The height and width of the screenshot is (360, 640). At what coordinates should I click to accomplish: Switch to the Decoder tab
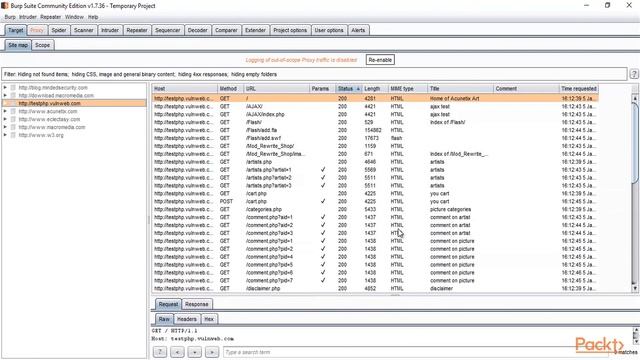(x=198, y=30)
